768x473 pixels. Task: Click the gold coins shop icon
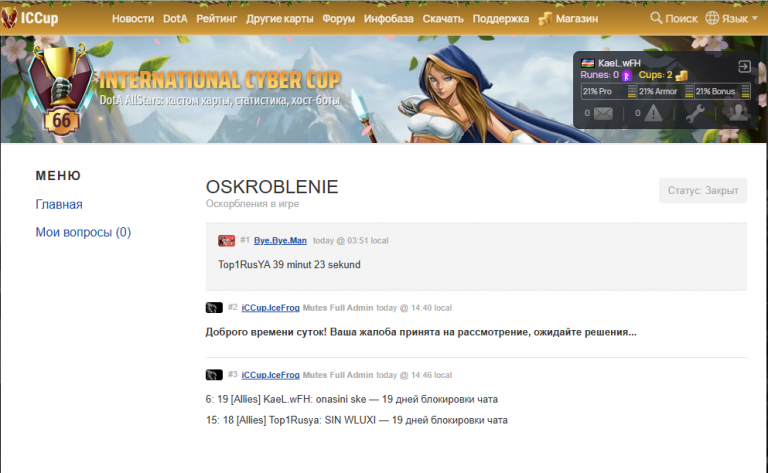coord(545,19)
